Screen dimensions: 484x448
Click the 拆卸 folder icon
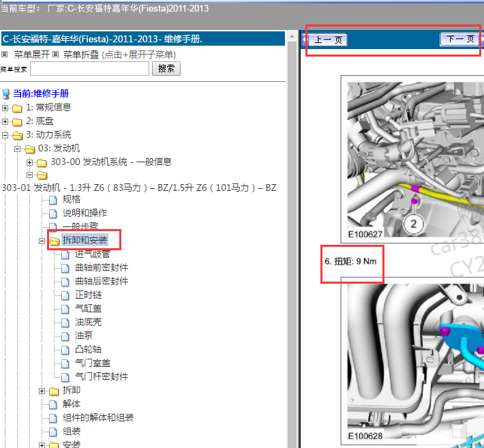point(54,391)
